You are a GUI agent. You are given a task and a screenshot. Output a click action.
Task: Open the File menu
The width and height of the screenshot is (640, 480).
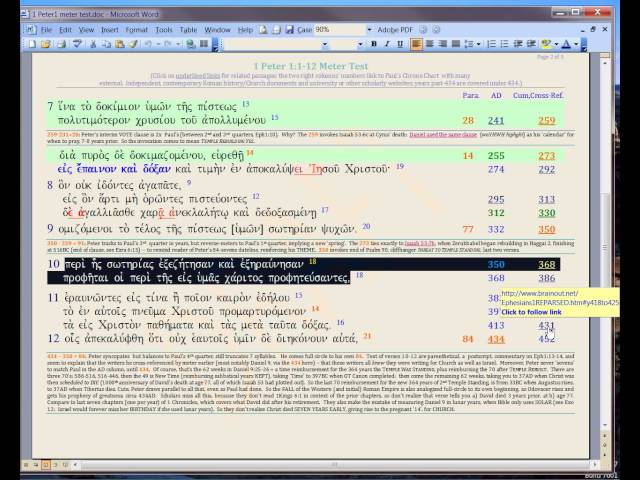46,30
